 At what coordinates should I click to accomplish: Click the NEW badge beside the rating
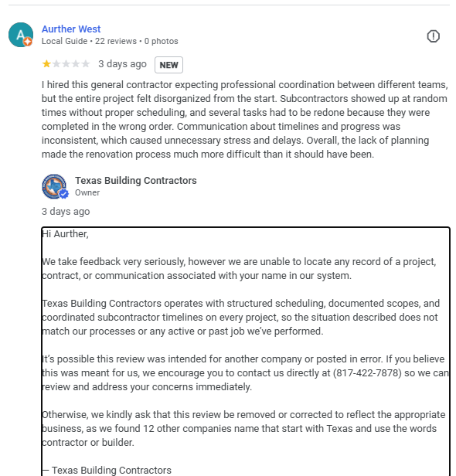[168, 65]
